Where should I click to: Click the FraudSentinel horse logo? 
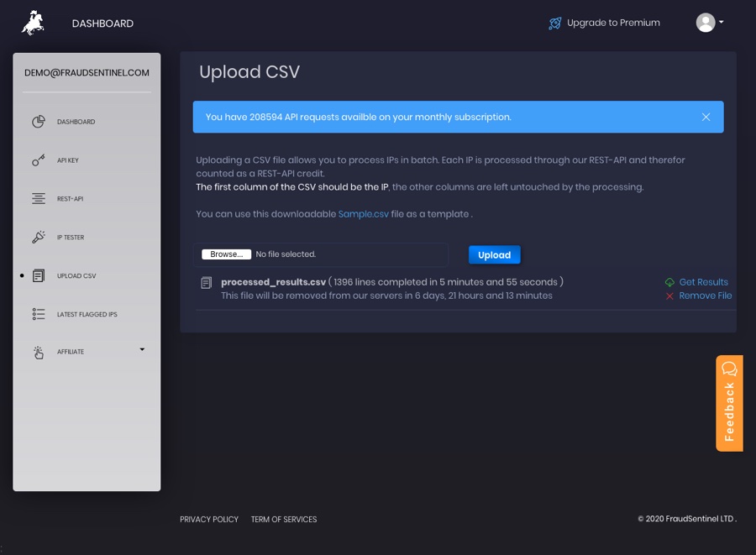tap(33, 23)
